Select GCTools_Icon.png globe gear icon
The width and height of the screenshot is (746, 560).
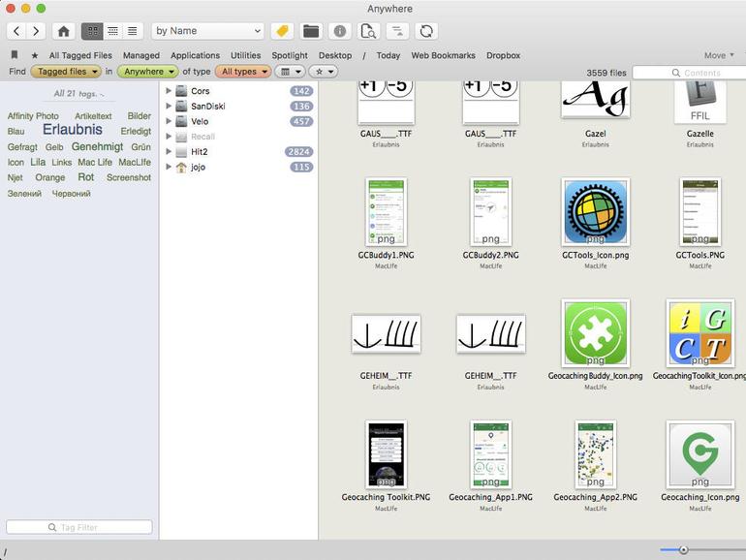click(595, 212)
